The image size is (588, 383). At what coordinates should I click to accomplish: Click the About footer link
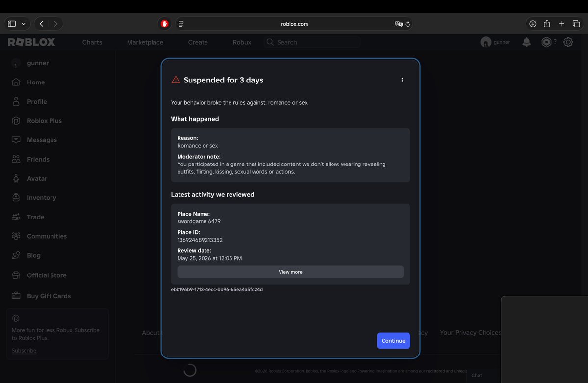coord(151,333)
